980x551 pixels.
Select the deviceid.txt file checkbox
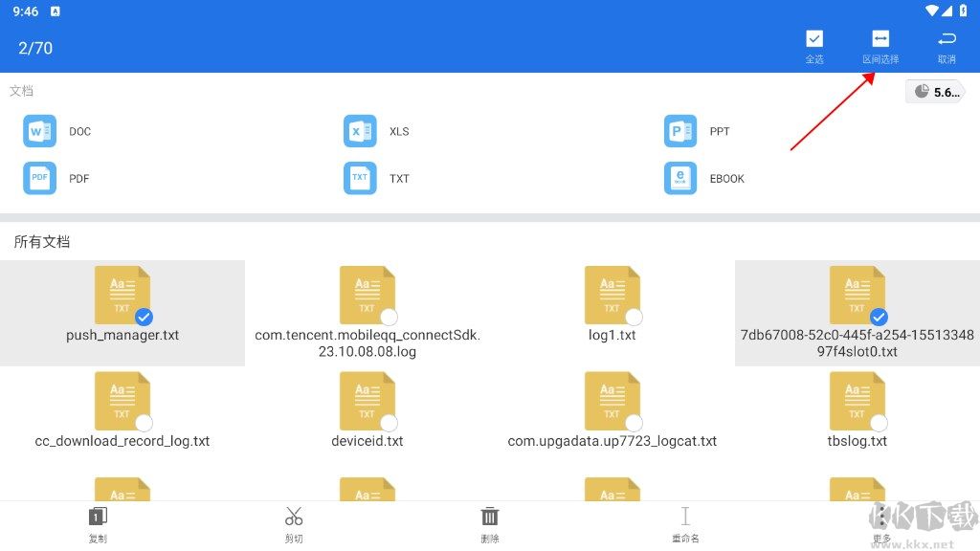coord(389,423)
